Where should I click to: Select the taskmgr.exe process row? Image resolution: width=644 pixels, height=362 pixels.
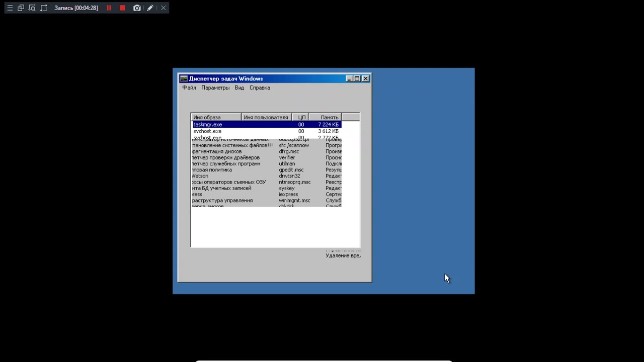pyautogui.click(x=266, y=124)
